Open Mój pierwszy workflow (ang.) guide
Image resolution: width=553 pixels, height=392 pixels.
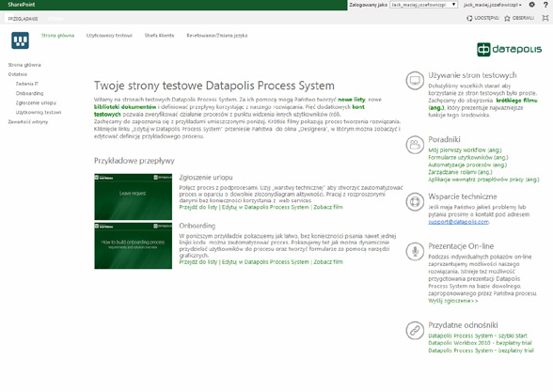click(465, 150)
